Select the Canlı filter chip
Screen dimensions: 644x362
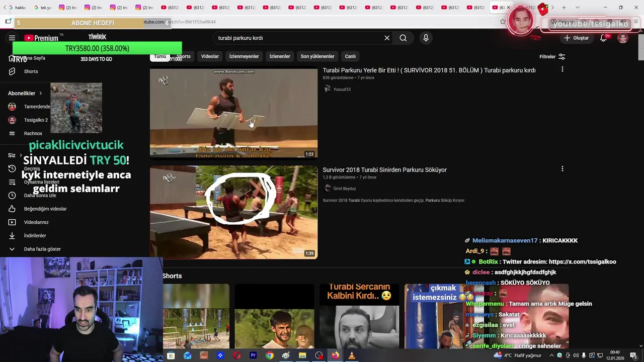[350, 56]
